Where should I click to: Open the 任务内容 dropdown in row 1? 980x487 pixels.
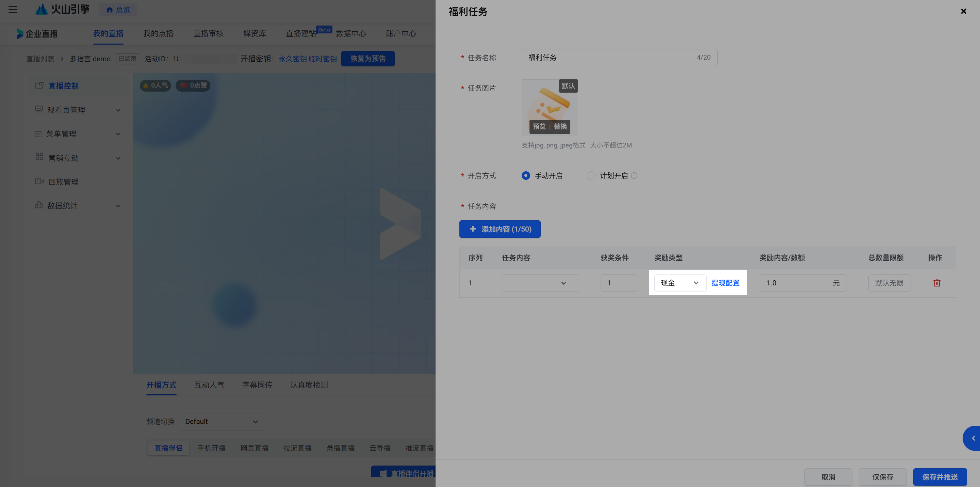(x=540, y=283)
